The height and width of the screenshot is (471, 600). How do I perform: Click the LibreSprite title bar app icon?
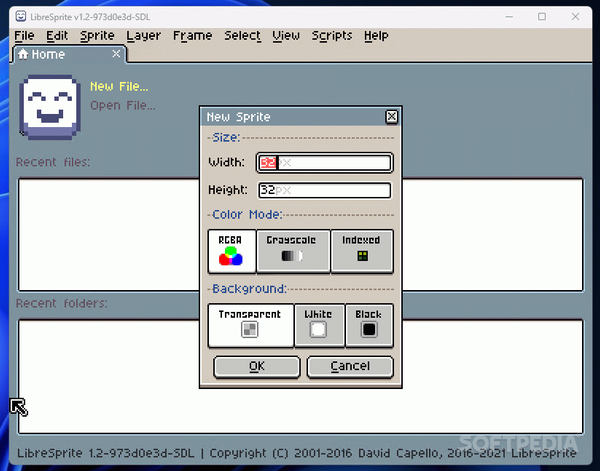tap(21, 16)
